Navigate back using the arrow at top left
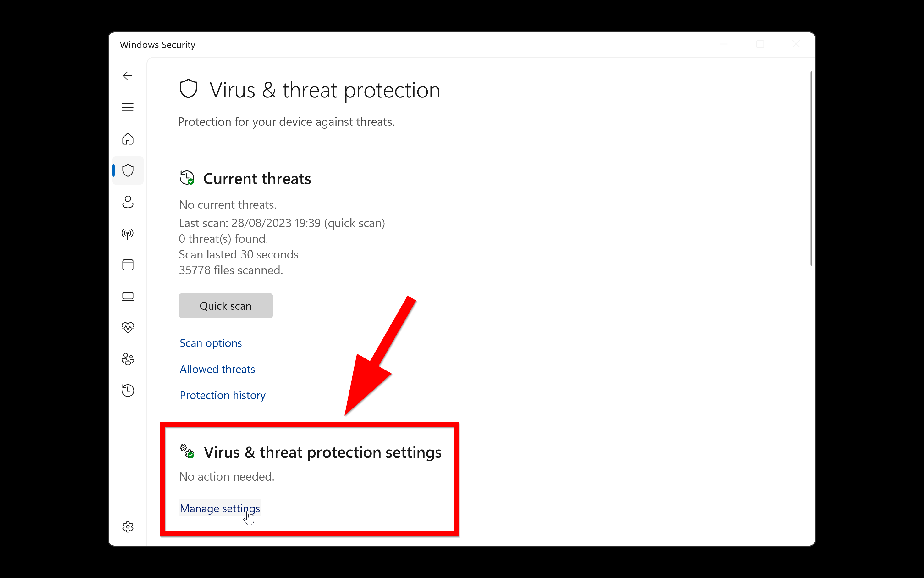924x578 pixels. (x=127, y=76)
